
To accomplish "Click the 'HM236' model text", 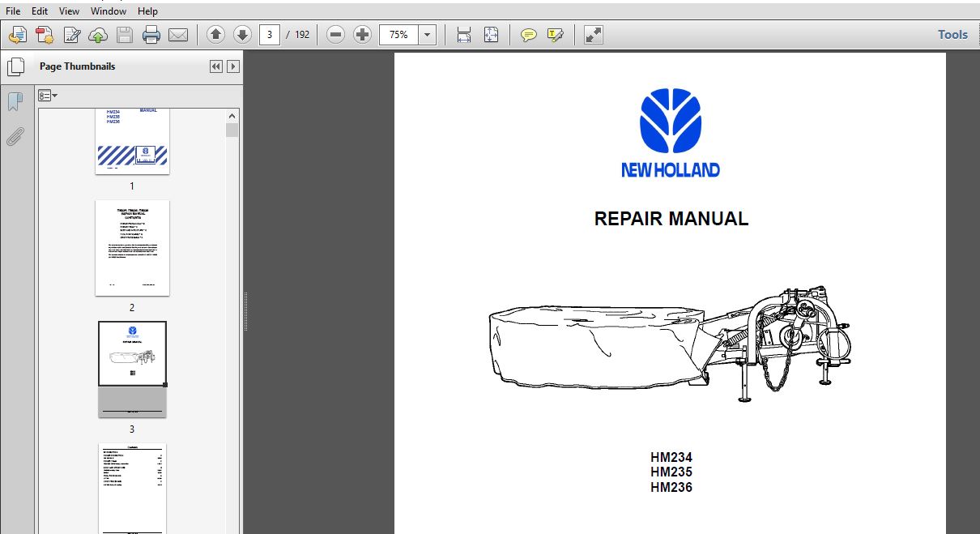I will point(671,487).
